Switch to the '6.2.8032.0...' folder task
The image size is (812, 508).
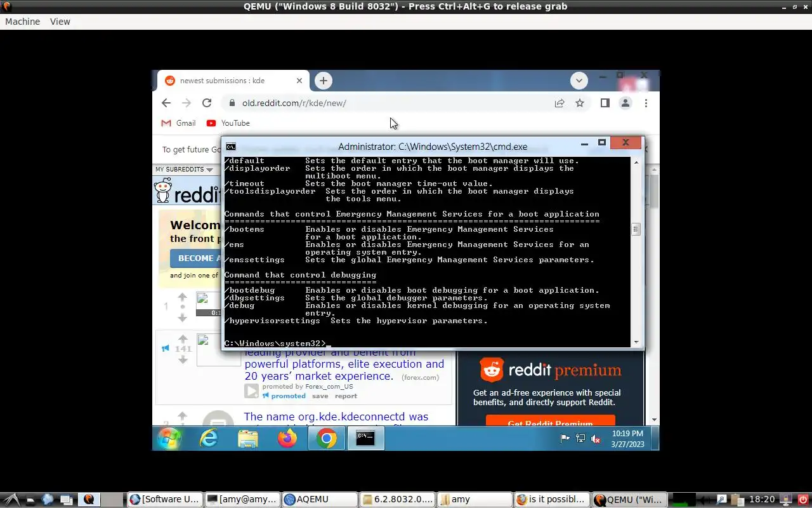pos(397,499)
